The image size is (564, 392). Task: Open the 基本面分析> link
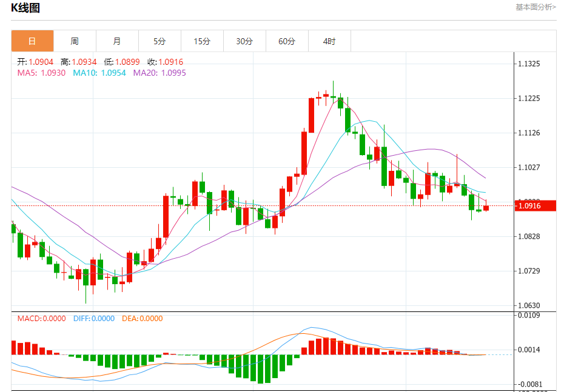536,7
